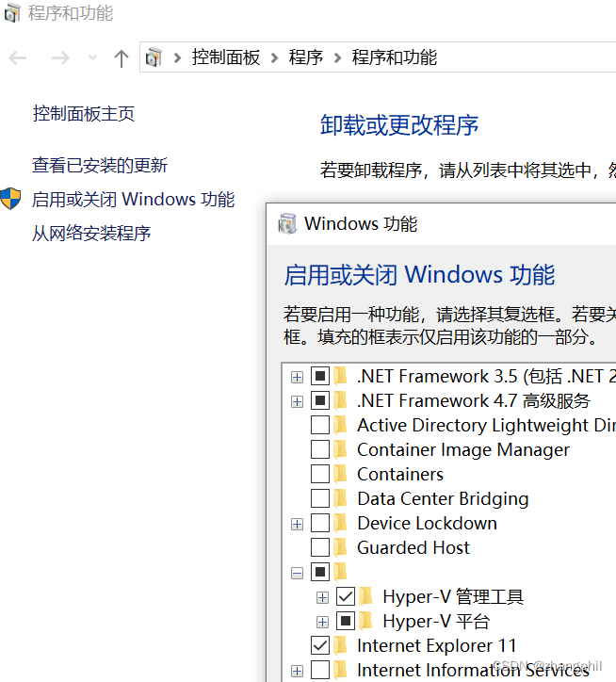Select Internet Explorer 11 row text
This screenshot has height=682, width=616.
point(436,645)
